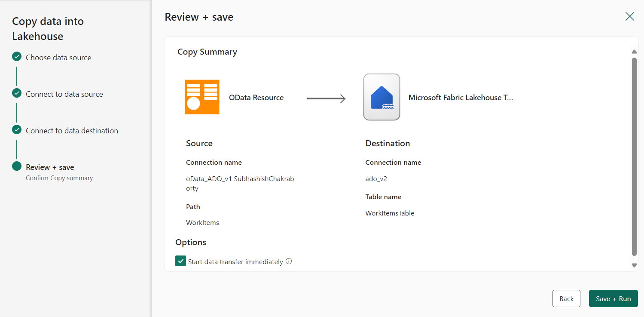Click the Connect to data destination step checkmark
Image resolution: width=644 pixels, height=317 pixels.
click(x=17, y=130)
